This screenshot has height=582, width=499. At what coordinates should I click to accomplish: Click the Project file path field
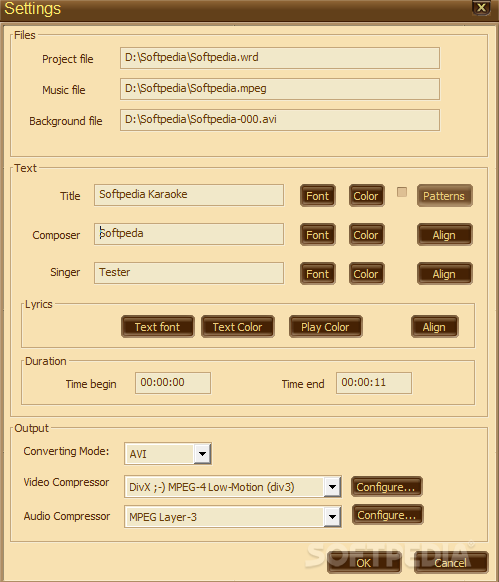tap(280, 58)
